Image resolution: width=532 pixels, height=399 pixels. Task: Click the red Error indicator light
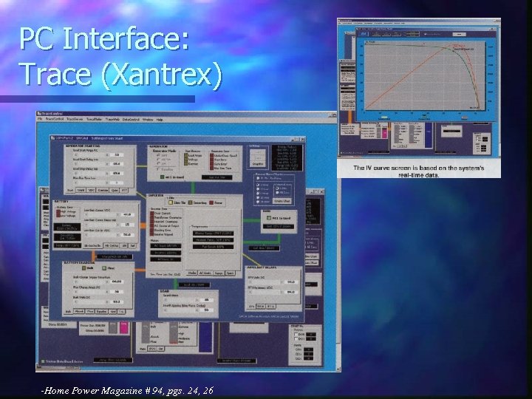pyautogui.click(x=211, y=202)
